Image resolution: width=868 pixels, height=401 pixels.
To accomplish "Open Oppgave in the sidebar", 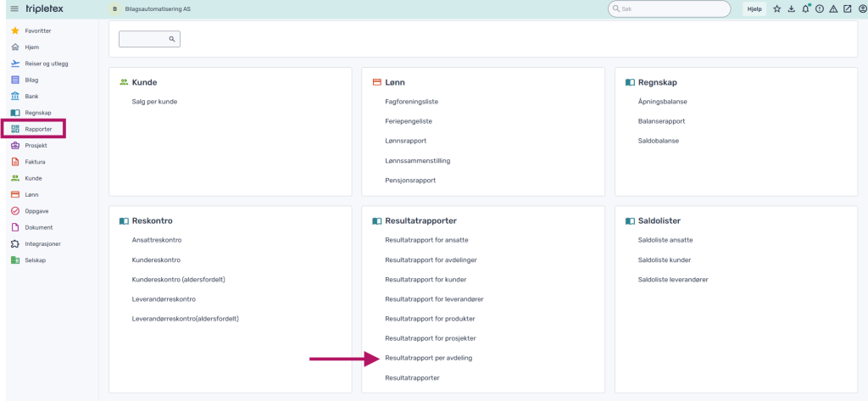I will 36,211.
